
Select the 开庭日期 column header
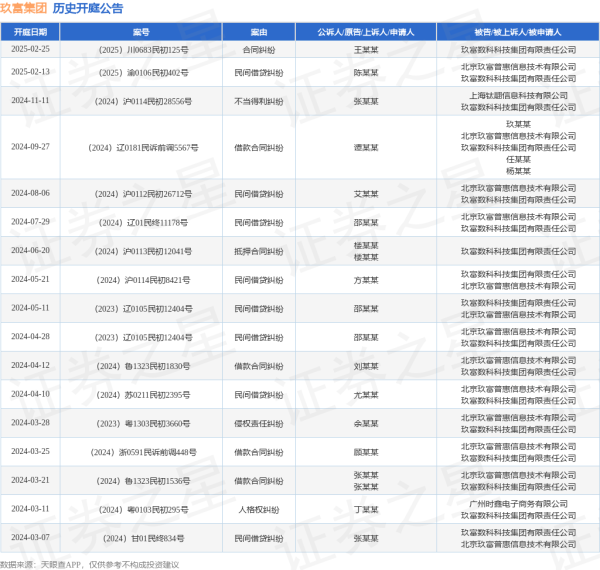point(30,32)
